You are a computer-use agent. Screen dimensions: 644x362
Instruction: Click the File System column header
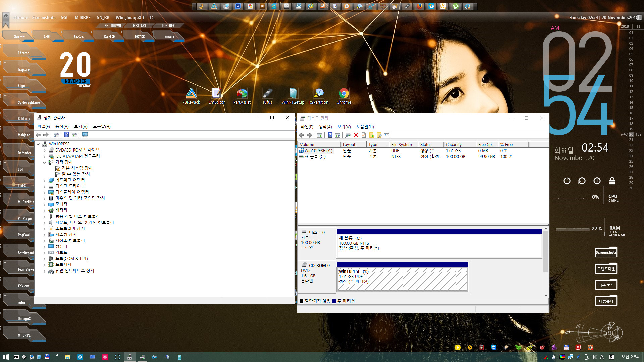(x=404, y=145)
